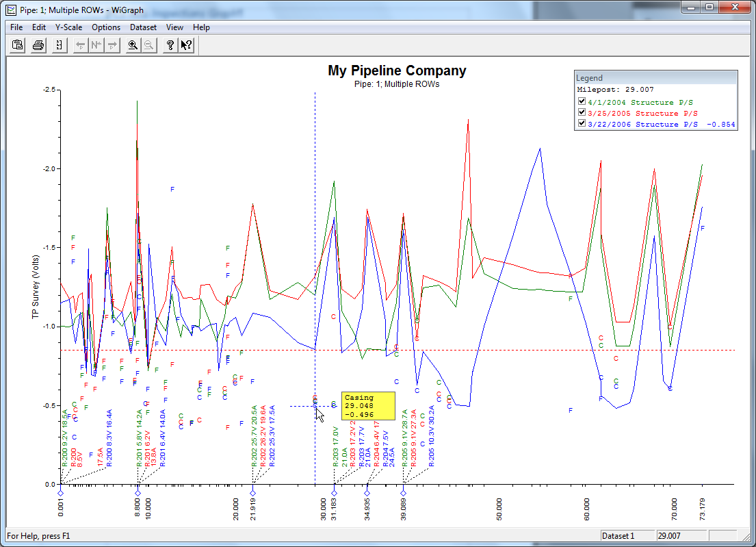
Task: Click the Milepost: 29.007 legend text
Action: click(615, 89)
